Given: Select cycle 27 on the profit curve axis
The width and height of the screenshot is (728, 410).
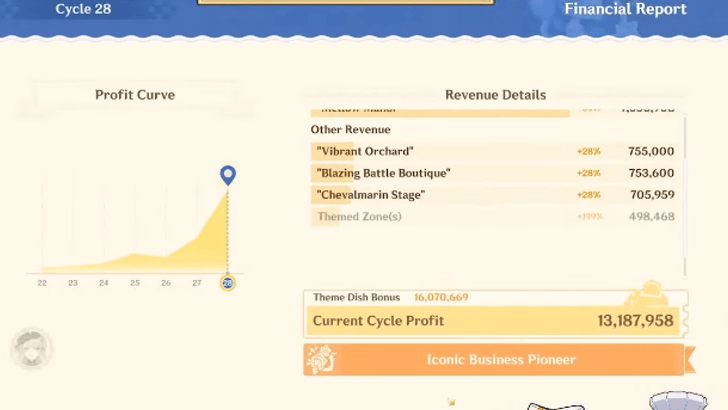Looking at the screenshot, I should click(x=197, y=283).
